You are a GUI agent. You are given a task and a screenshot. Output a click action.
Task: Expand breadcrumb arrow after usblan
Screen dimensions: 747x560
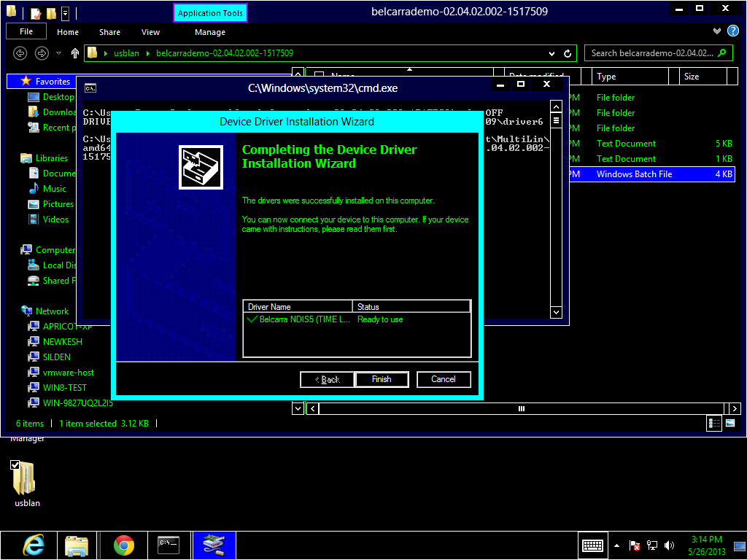(147, 52)
